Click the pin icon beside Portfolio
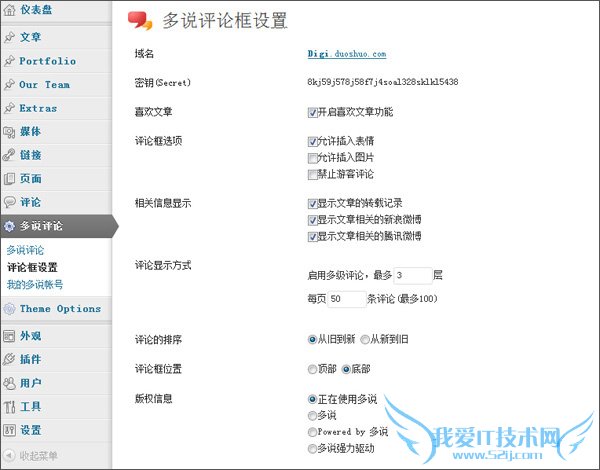The height and width of the screenshot is (470, 600). coord(10,61)
